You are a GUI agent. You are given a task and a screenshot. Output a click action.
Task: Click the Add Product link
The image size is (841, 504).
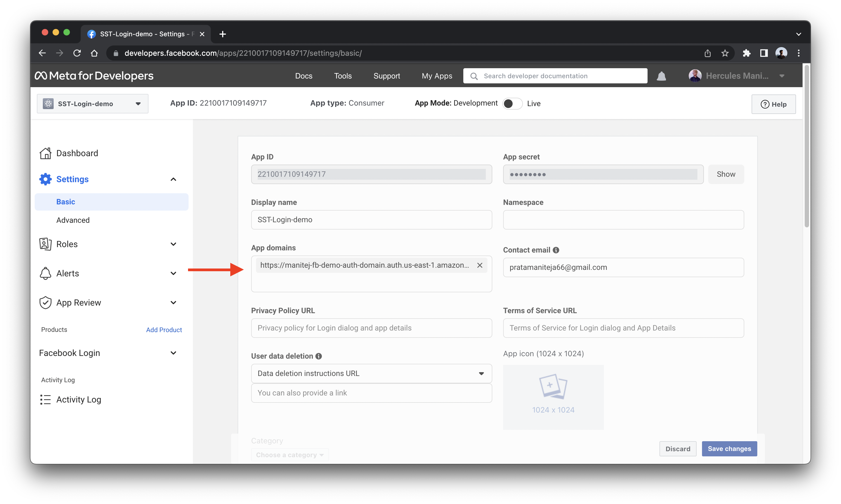click(x=164, y=330)
